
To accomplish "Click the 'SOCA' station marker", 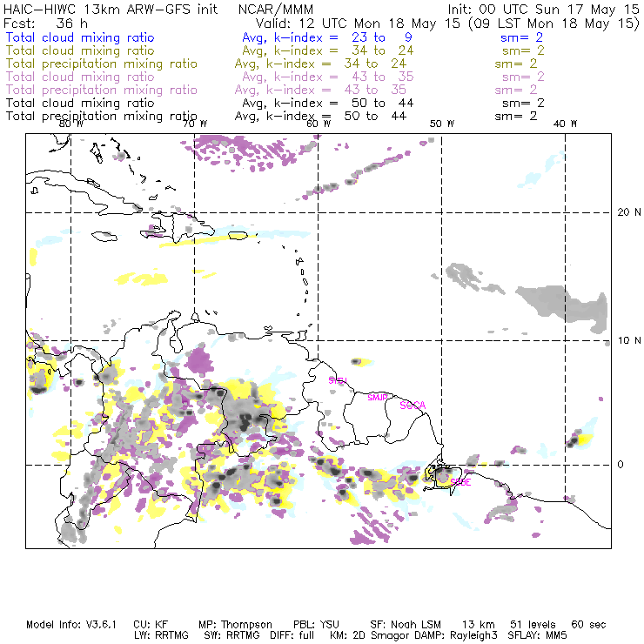I will (x=413, y=406).
